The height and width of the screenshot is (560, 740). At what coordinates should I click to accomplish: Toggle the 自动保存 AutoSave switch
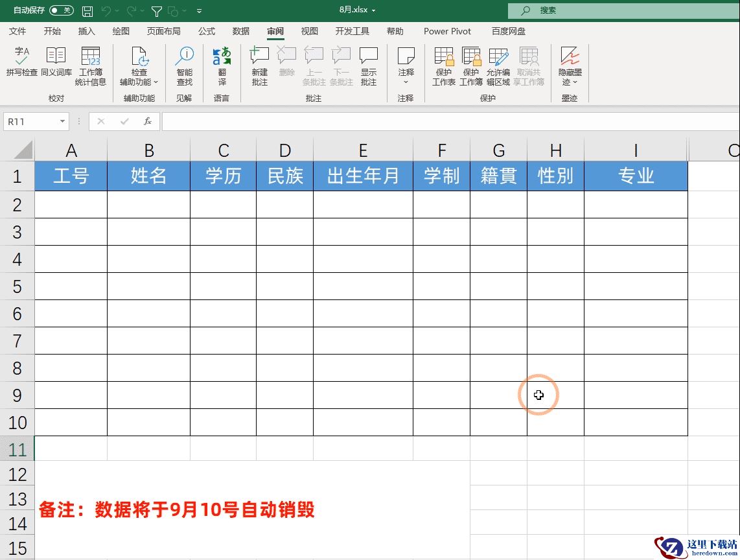pos(62,10)
